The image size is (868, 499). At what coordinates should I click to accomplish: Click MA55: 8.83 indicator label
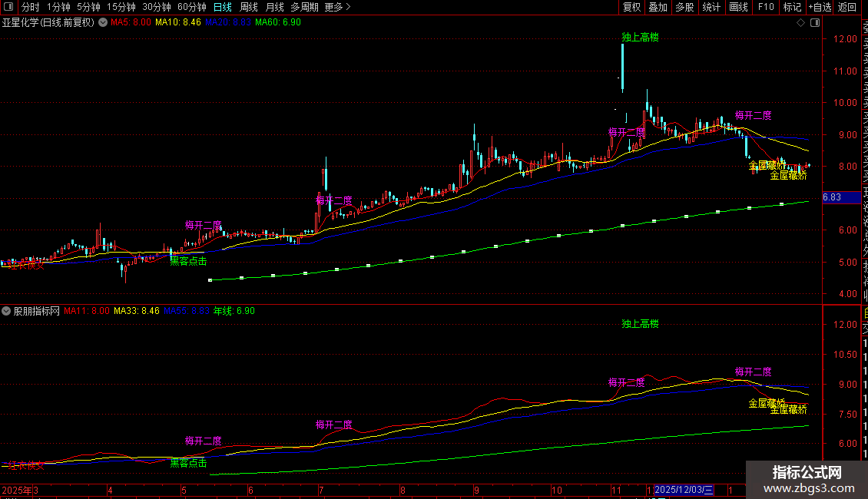[x=187, y=312]
